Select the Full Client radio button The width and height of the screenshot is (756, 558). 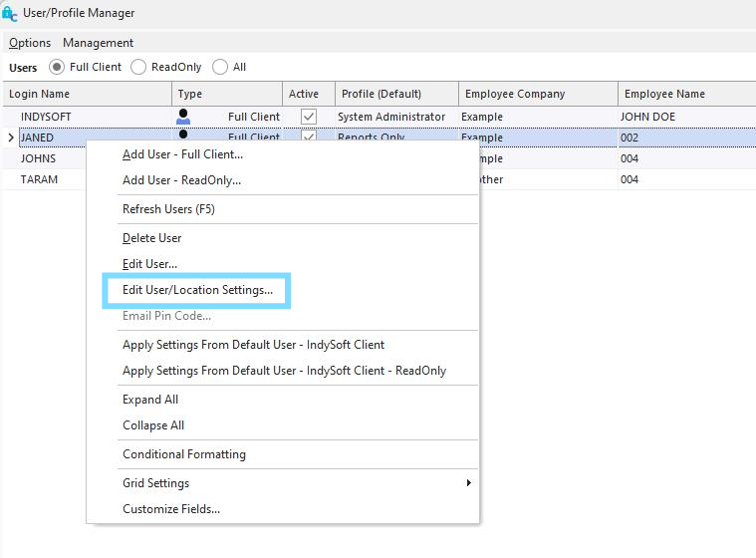[x=57, y=67]
